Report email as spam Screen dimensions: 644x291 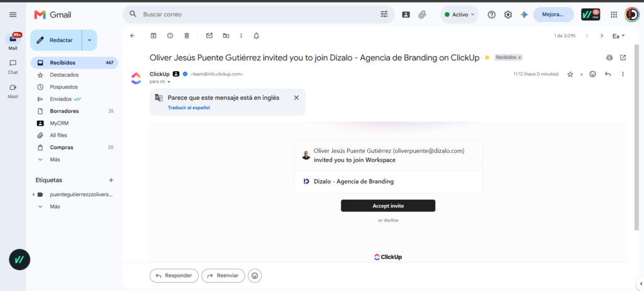[x=170, y=36]
